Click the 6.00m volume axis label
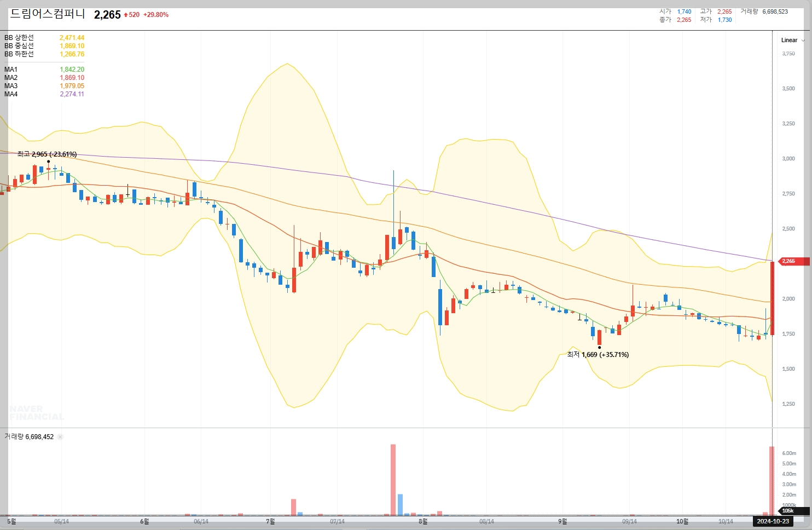This screenshot has width=812, height=530. pos(789,453)
